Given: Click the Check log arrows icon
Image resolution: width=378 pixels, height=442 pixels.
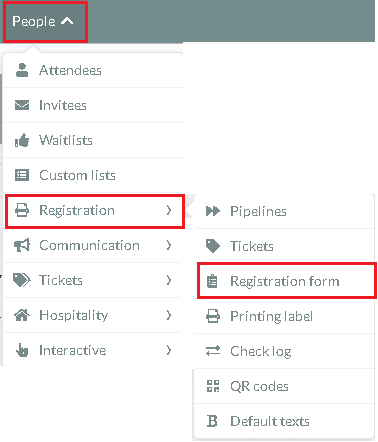Looking at the screenshot, I should coord(213,351).
